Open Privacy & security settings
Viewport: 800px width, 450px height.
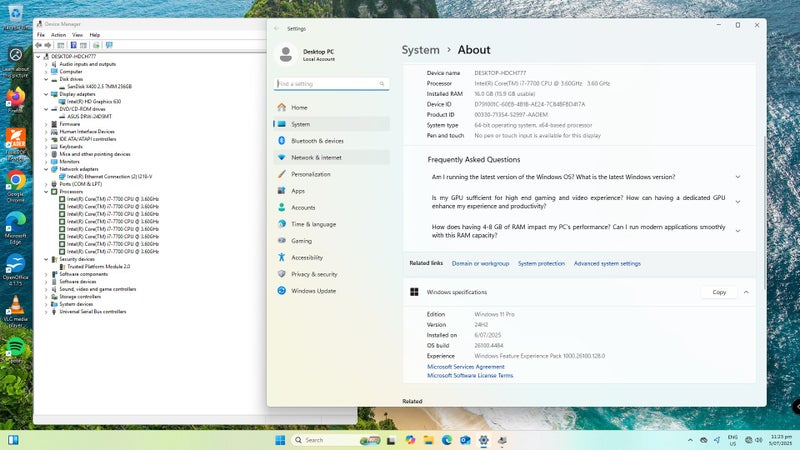click(x=332, y=274)
